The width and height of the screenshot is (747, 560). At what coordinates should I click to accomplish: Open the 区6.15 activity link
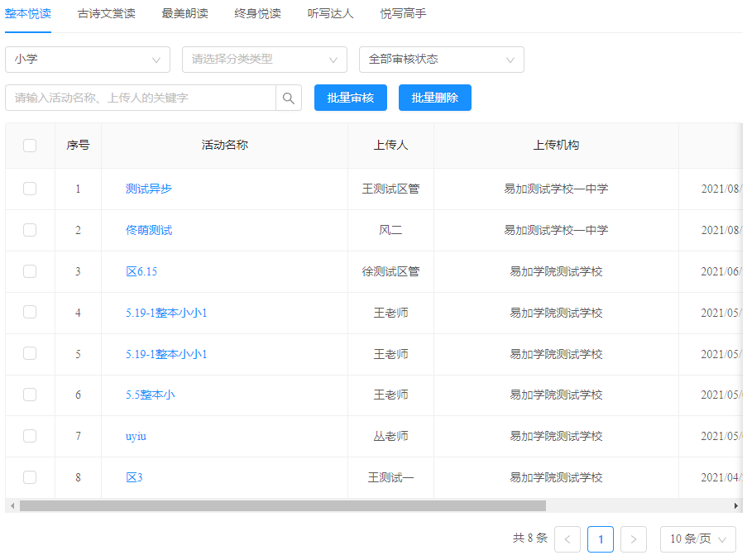[x=141, y=272]
